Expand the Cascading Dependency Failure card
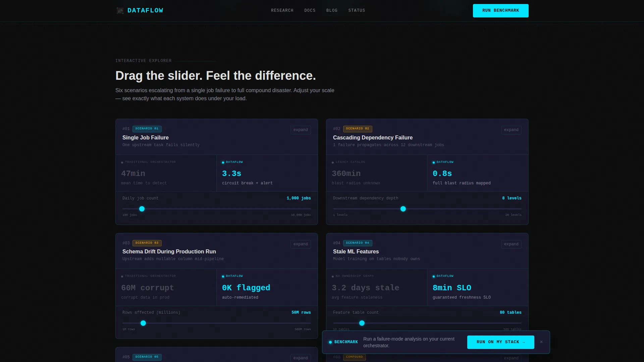 (x=511, y=130)
